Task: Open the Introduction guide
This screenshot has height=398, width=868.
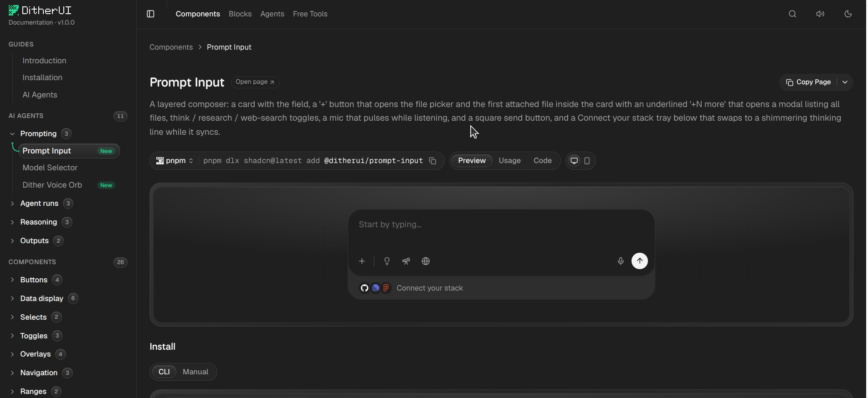Action: 44,61
